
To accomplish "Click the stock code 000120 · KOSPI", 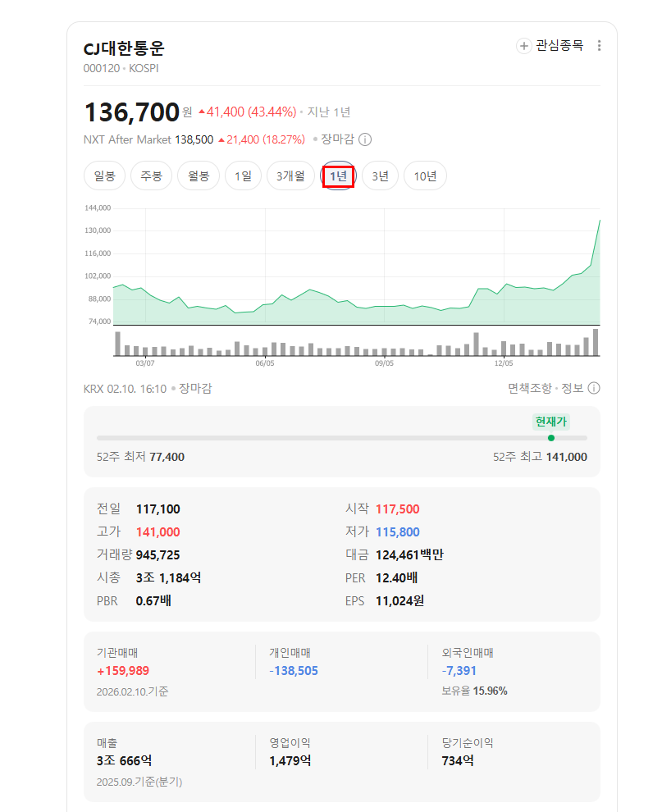I will [x=121, y=68].
